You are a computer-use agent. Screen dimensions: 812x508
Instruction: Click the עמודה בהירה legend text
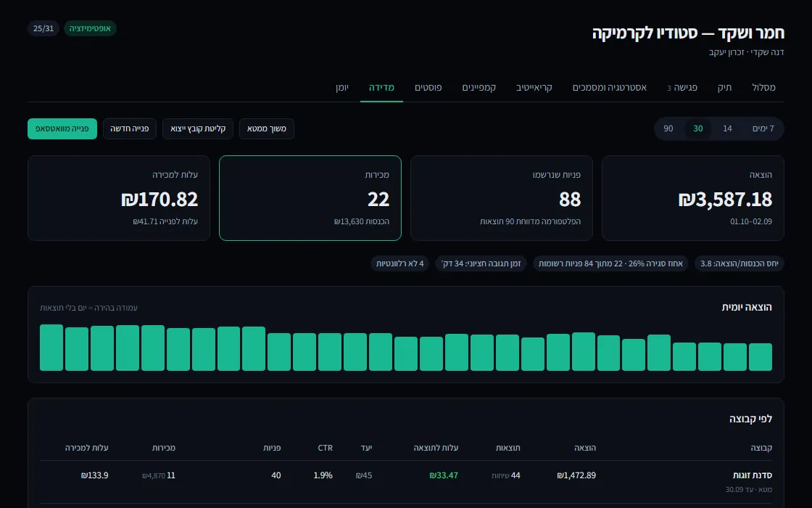[x=88, y=308]
